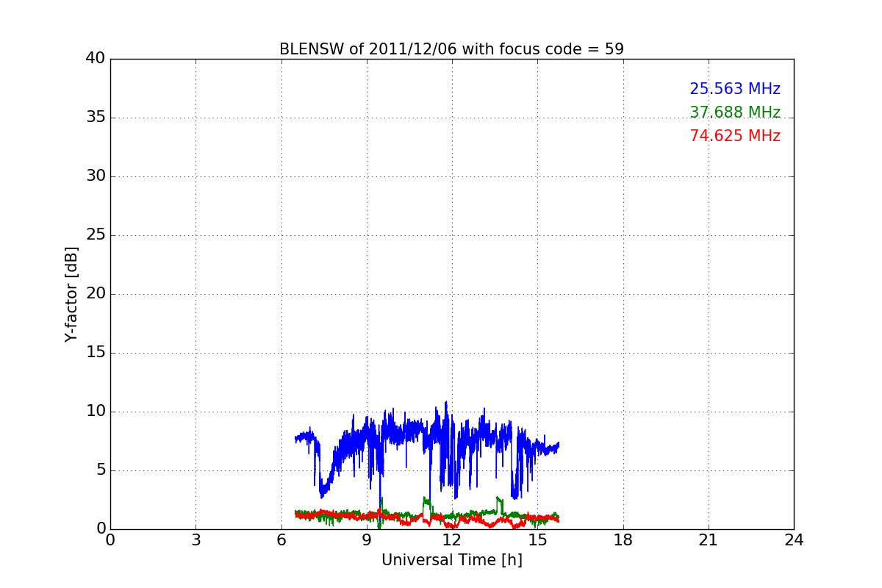Select the blue 25.563 MHz legend label
Viewport: 882px width, 588px height.
click(735, 89)
